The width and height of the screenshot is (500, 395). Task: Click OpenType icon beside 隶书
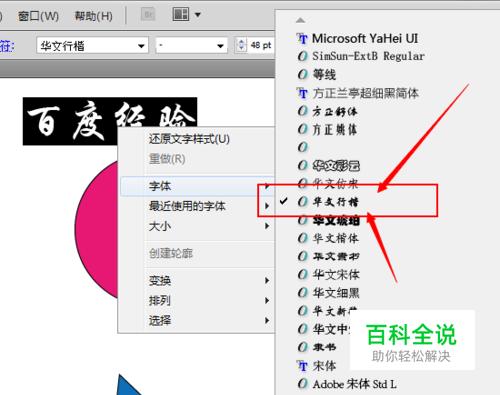point(302,347)
